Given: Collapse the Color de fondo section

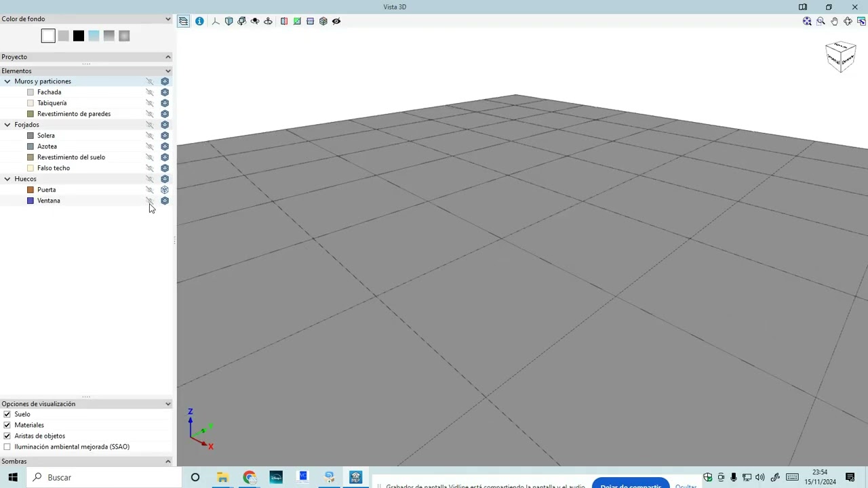Looking at the screenshot, I should click(x=168, y=19).
